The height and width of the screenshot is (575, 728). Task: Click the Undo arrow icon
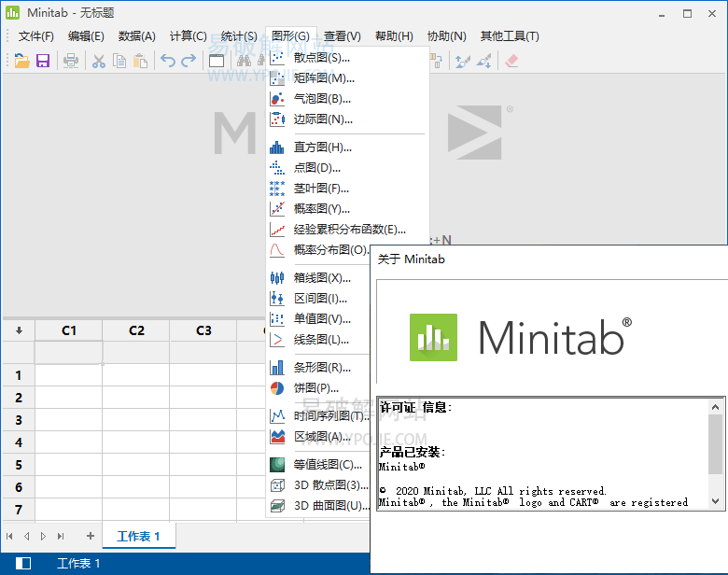click(x=167, y=61)
